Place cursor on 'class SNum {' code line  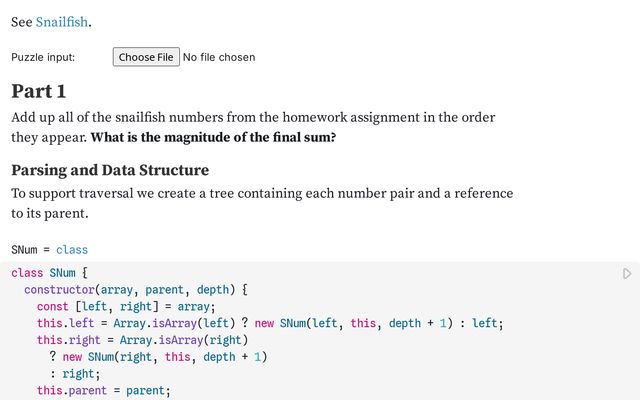tap(50, 273)
